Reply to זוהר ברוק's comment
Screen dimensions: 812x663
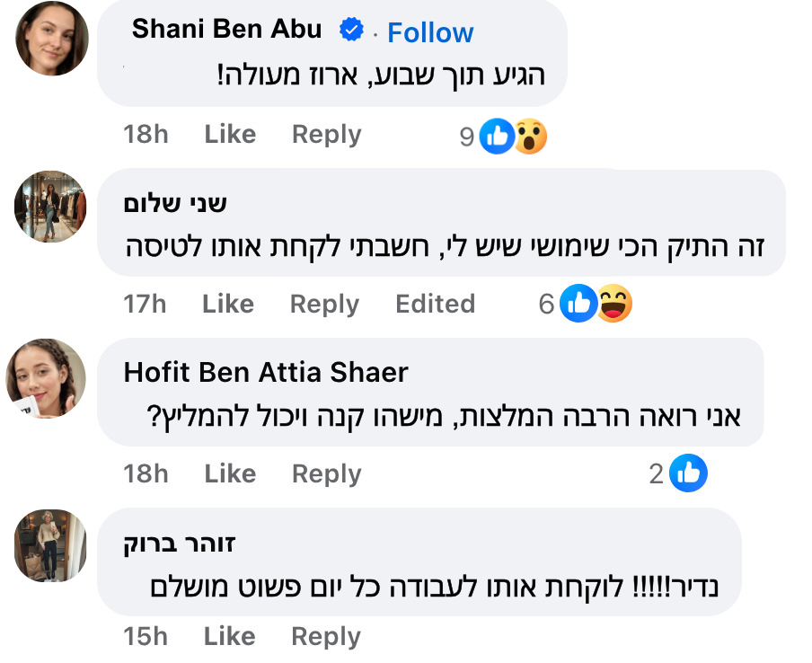click(x=325, y=636)
